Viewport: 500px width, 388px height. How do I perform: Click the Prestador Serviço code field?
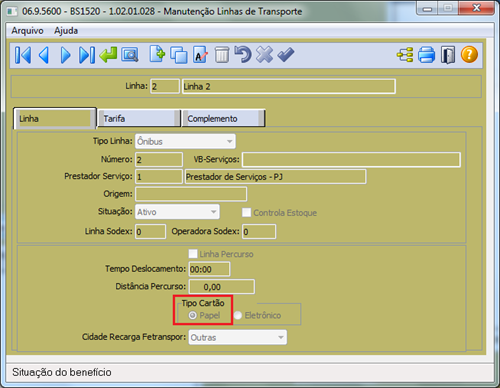click(159, 177)
